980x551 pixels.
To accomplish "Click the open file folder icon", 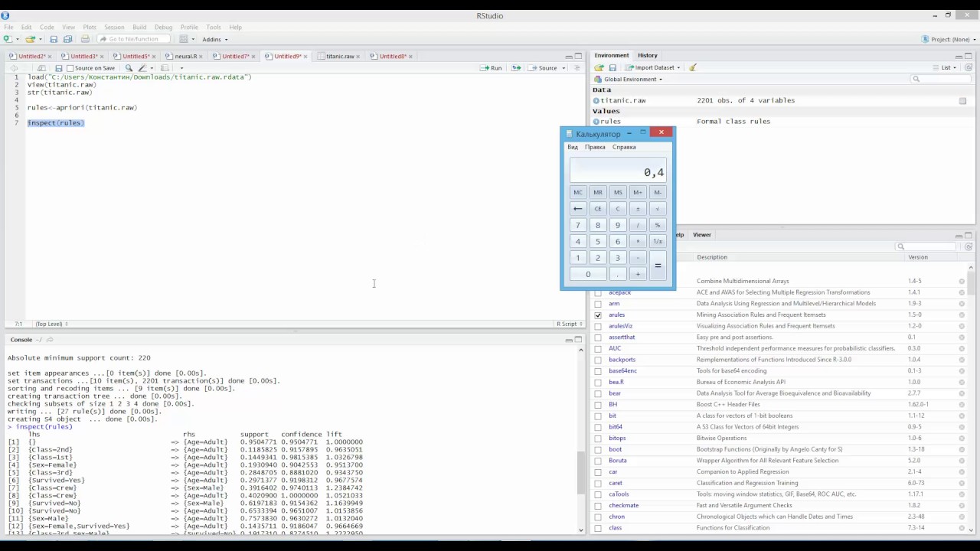I will point(30,39).
